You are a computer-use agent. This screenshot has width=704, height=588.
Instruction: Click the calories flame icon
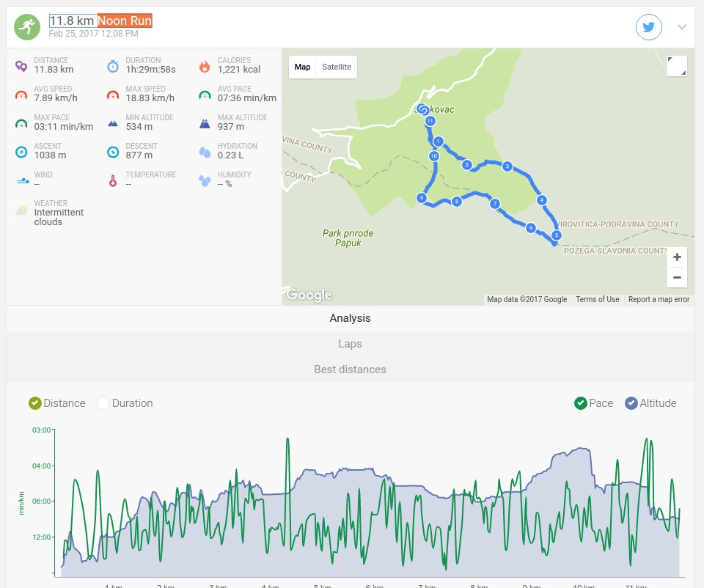tap(205, 67)
